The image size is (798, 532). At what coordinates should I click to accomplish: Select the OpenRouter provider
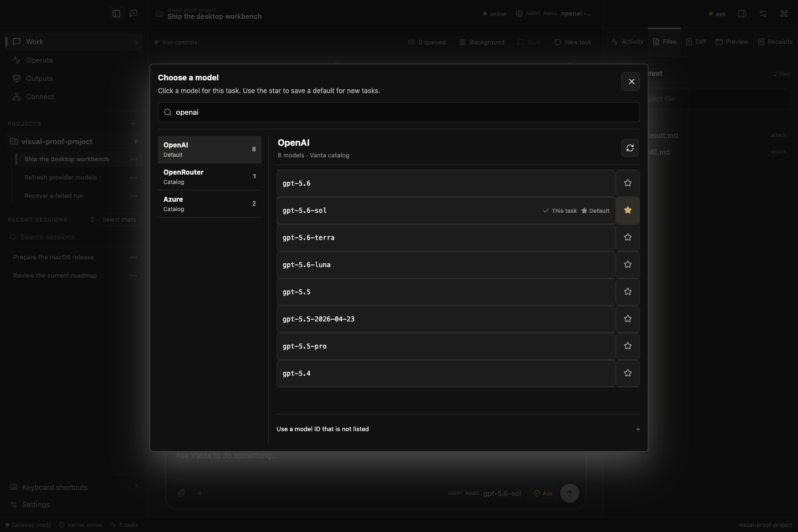click(209, 177)
